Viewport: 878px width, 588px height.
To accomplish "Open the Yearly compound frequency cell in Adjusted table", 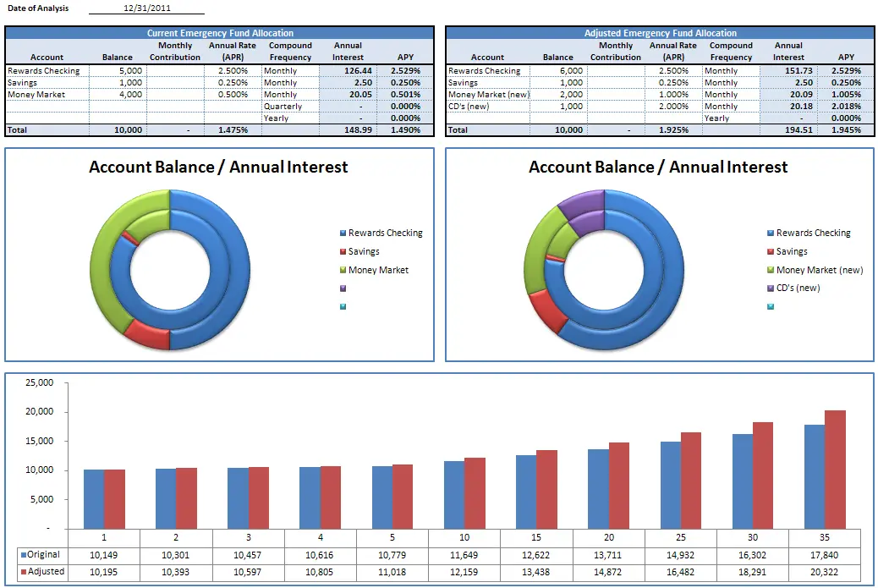I will tap(731, 118).
